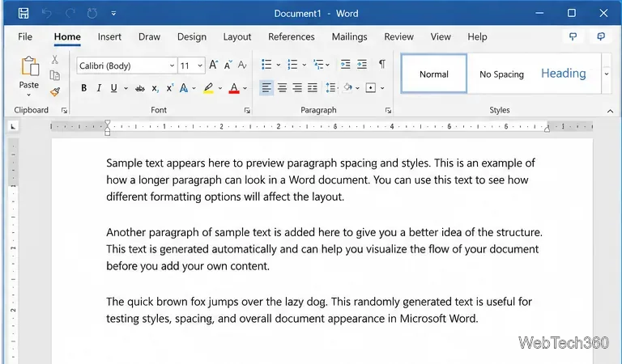Toggle Subscript formatting
Viewport: 622px width, 364px height.
tap(155, 88)
